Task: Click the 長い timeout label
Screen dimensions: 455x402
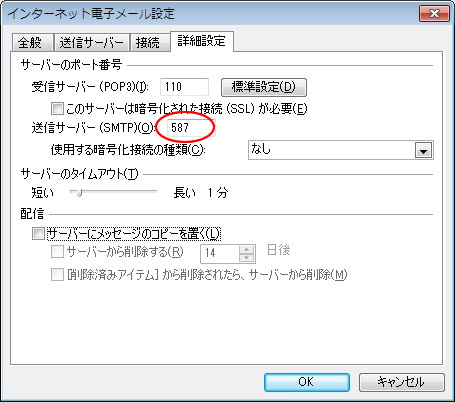Action: pos(184,193)
